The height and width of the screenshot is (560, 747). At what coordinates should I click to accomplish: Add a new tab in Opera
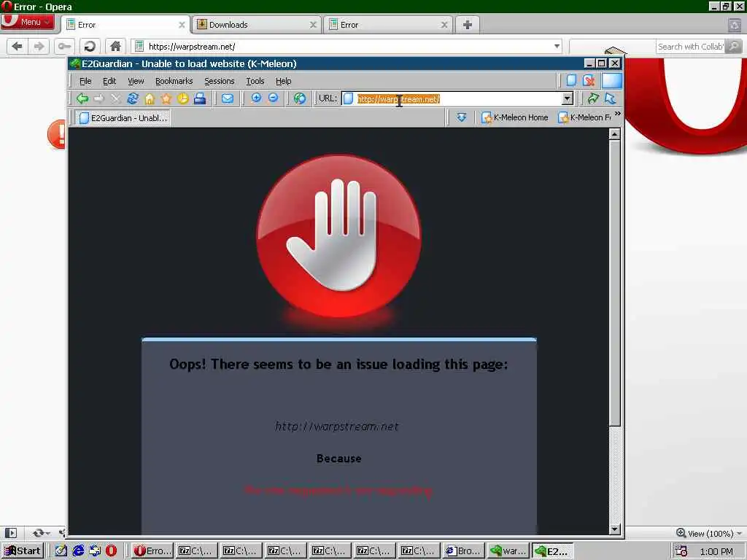point(468,25)
